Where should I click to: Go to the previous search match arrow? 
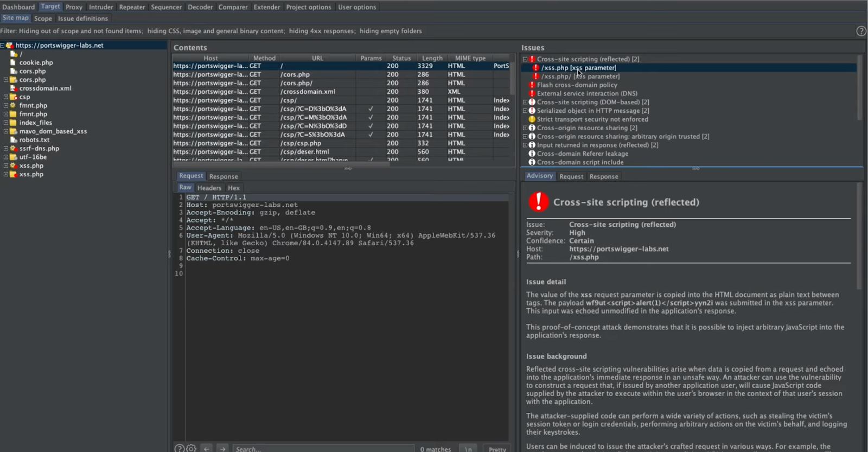(207, 449)
